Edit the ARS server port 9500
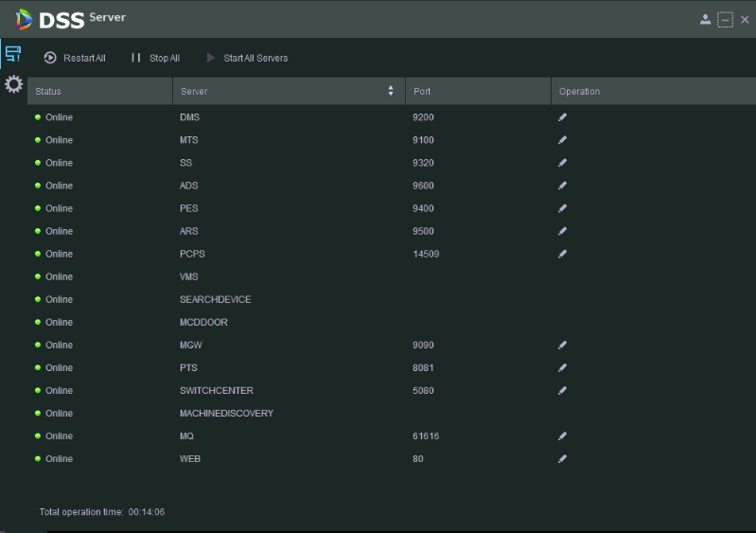Viewport: 756px width, 533px height. 562,231
